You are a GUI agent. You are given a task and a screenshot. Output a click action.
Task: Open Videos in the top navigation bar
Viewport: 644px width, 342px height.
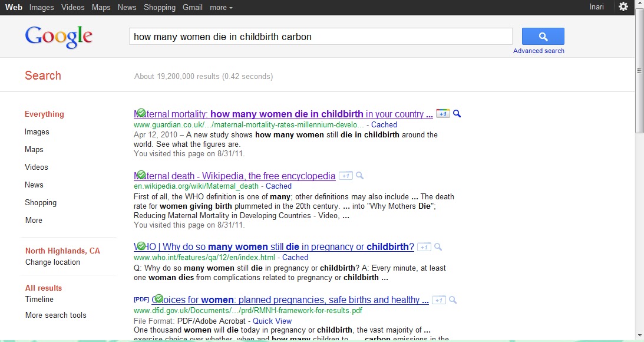click(72, 8)
